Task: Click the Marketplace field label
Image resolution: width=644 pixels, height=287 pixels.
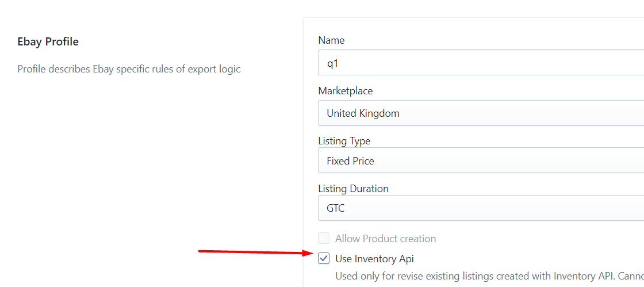Action: pyautogui.click(x=346, y=91)
